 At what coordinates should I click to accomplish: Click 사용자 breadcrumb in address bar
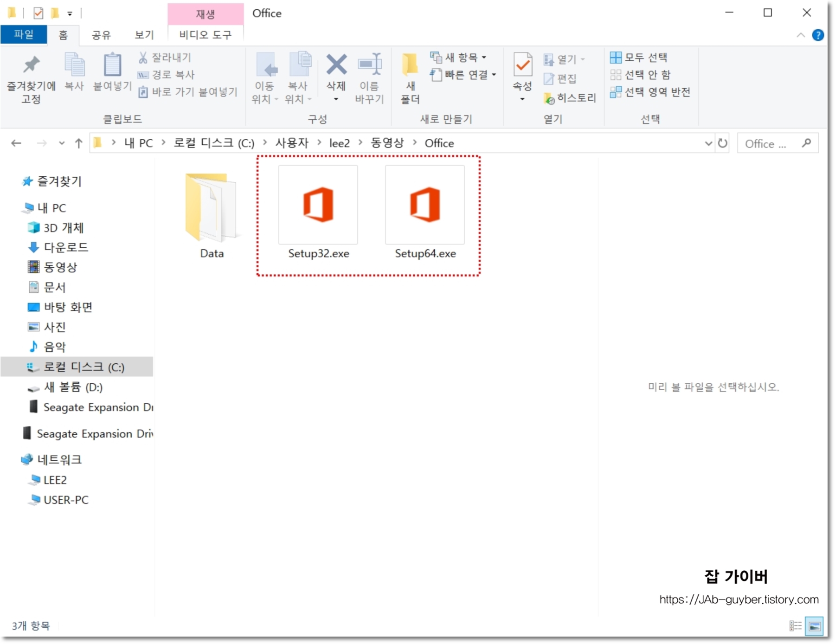tap(292, 143)
